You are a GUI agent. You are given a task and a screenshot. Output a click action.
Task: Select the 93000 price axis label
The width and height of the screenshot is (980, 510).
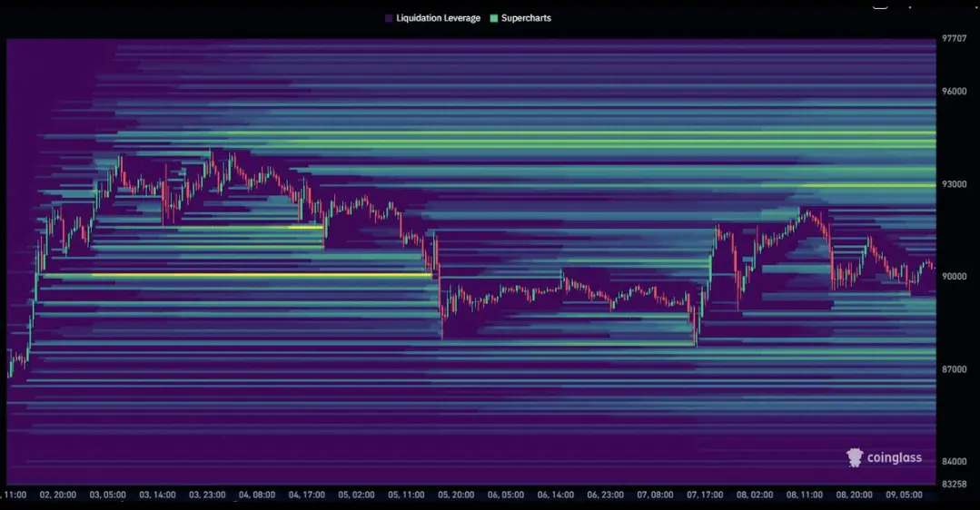(955, 184)
